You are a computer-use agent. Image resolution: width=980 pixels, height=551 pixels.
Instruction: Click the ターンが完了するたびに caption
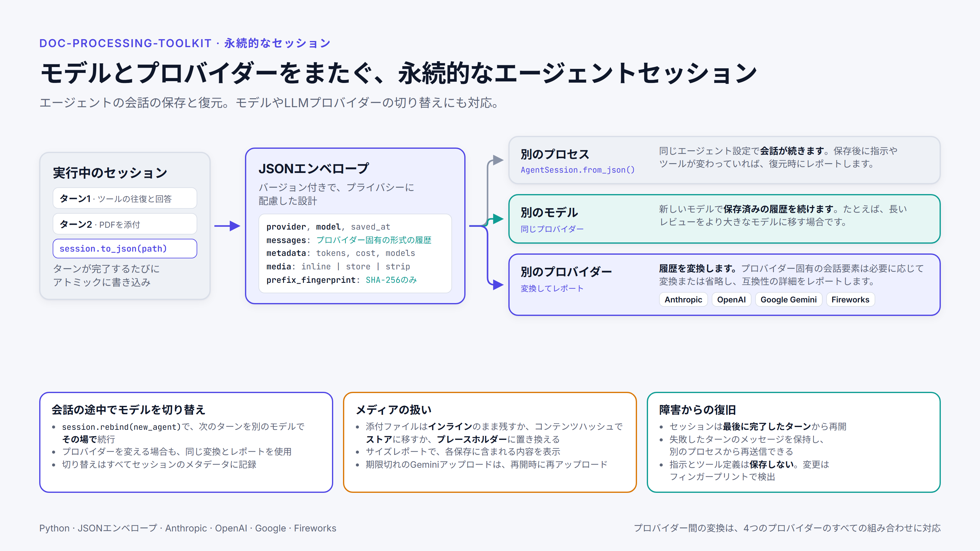coord(106,275)
